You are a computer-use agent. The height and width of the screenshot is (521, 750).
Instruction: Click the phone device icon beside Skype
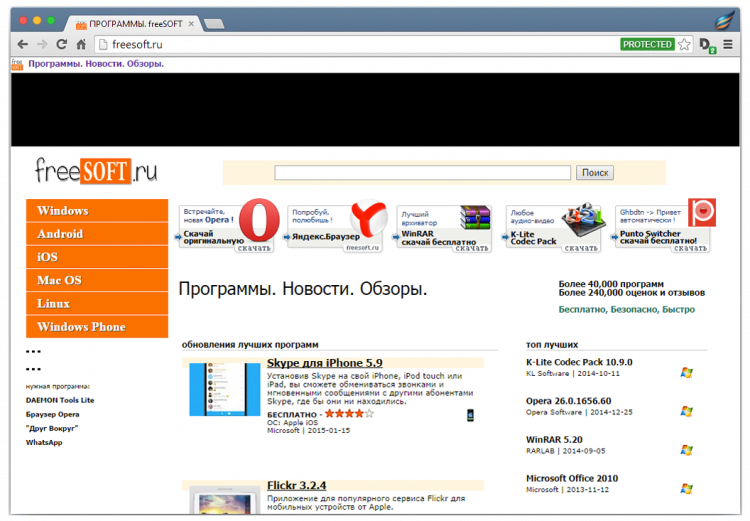(470, 415)
